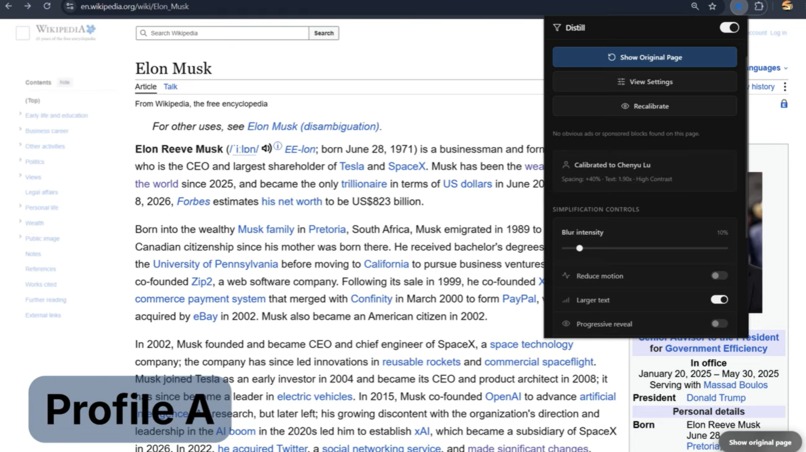Viewport: 806px width, 452px height.
Task: Adjust the Blur intensity slider
Action: pyautogui.click(x=645, y=248)
